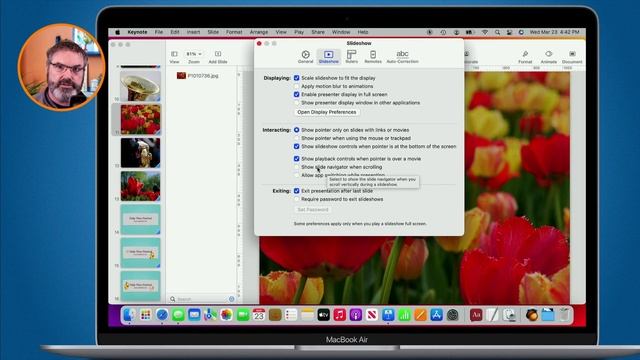Image resolution: width=640 pixels, height=360 pixels.
Task: Open Pages from the Dock
Action: coord(420,315)
